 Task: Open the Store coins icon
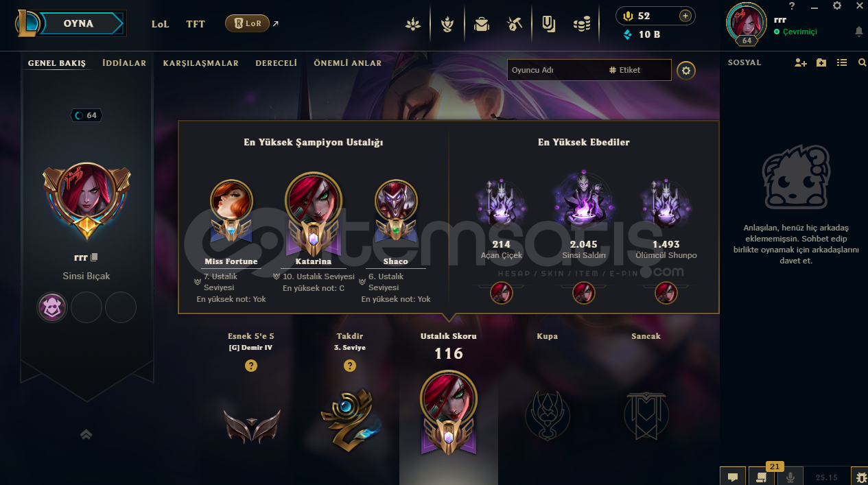581,25
